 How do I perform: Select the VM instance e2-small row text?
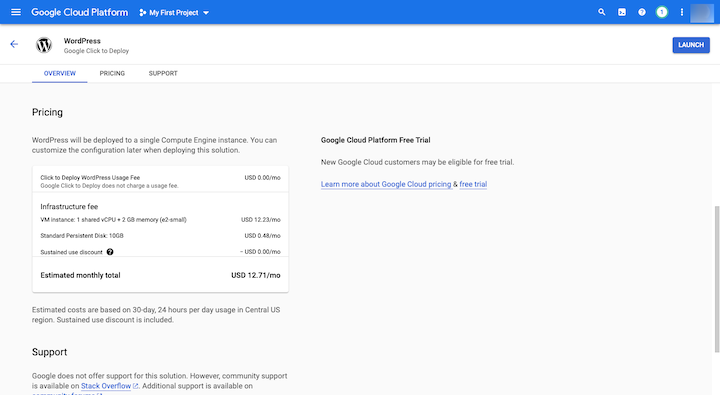[x=113, y=220]
